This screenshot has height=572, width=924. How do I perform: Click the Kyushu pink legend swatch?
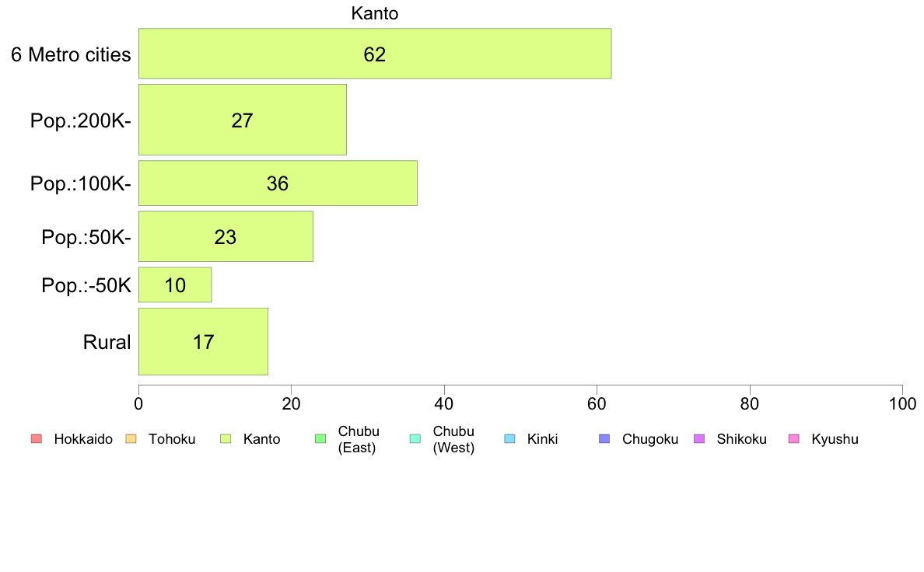[794, 439]
